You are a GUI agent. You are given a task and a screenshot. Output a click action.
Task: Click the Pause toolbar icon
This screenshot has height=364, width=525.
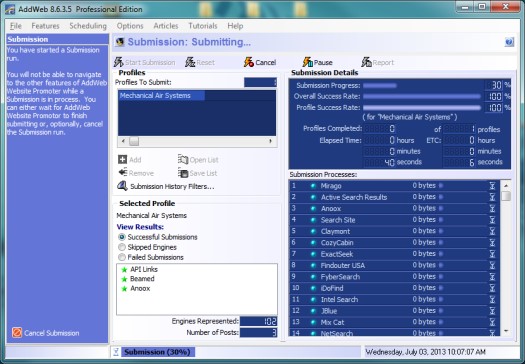(307, 62)
